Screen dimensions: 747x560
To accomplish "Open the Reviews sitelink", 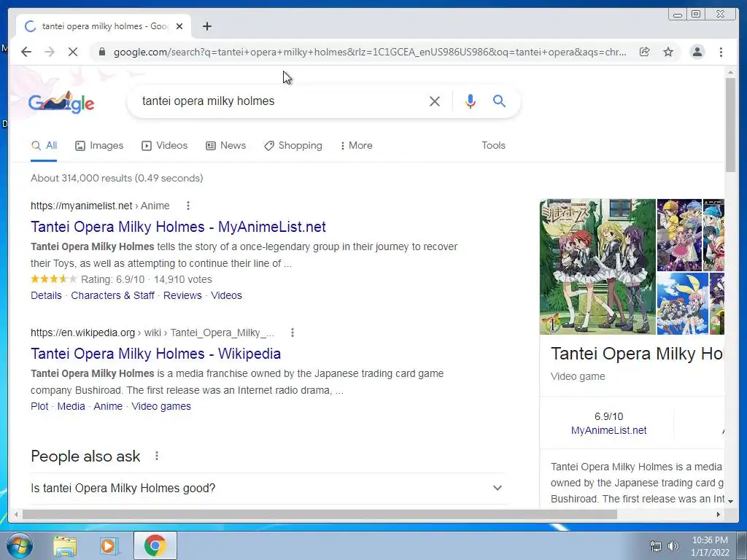I will pos(182,295).
